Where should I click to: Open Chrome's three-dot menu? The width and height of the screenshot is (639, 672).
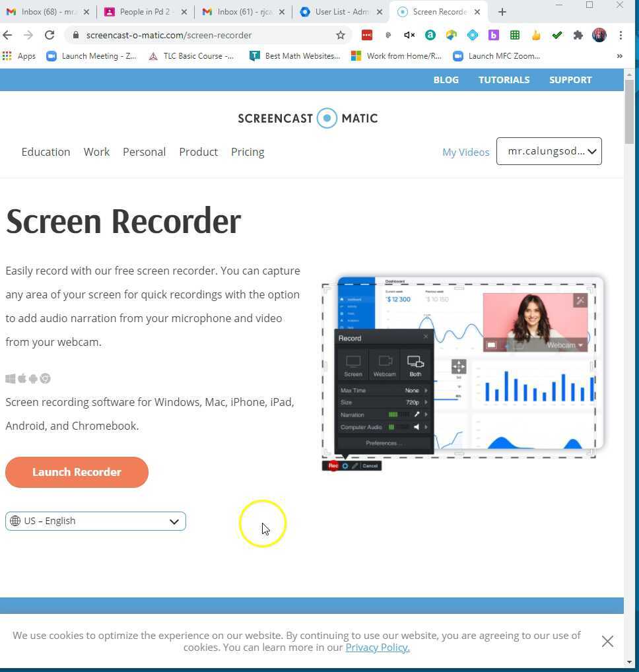click(x=621, y=35)
